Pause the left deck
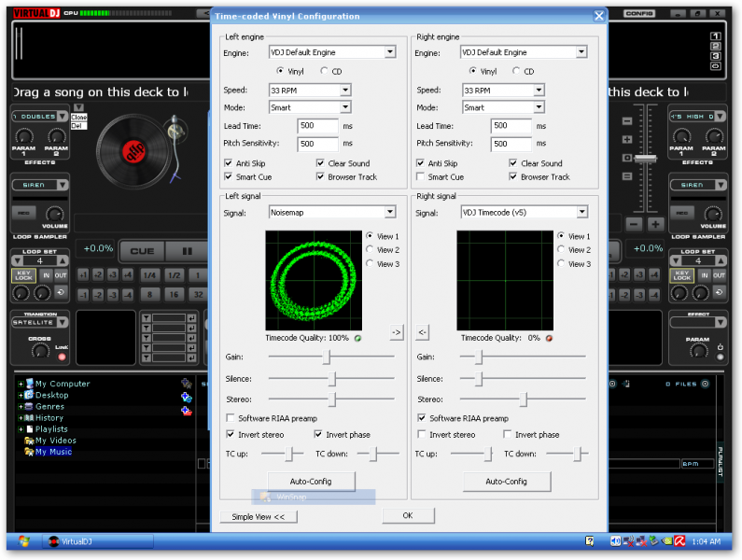The width and height of the screenshot is (742, 560). [188, 251]
